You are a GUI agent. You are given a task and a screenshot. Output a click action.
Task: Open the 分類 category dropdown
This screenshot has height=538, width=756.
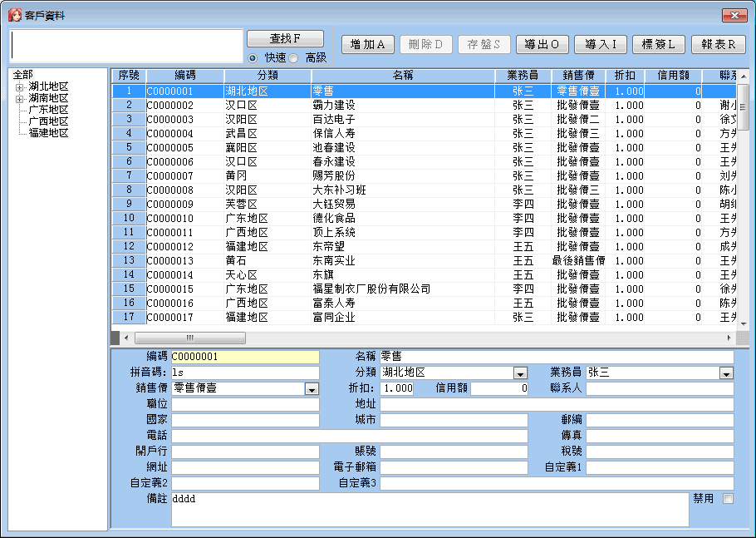tap(520, 373)
